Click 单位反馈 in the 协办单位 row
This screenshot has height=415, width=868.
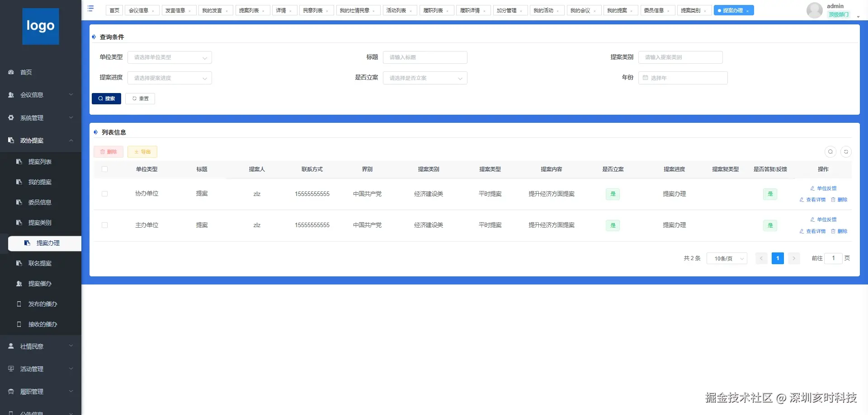(x=823, y=188)
